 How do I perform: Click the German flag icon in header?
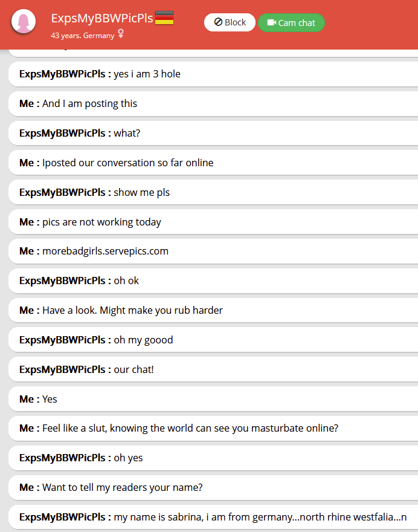coord(164,18)
